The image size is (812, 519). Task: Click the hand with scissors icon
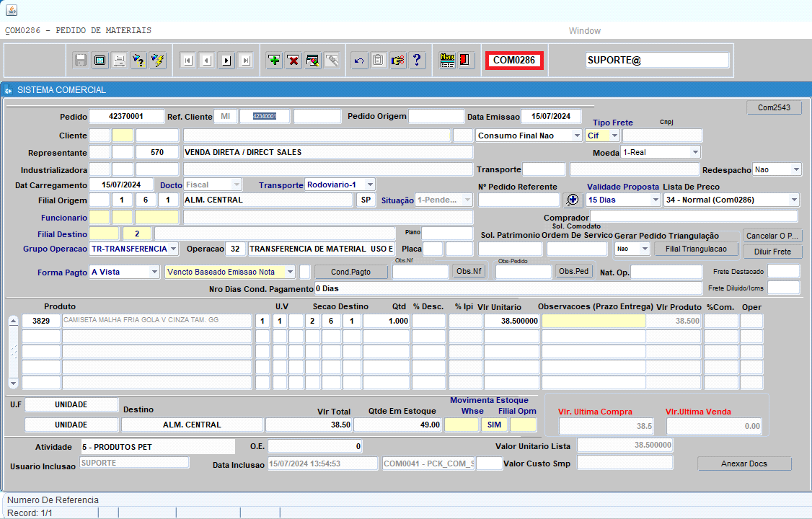tap(398, 61)
